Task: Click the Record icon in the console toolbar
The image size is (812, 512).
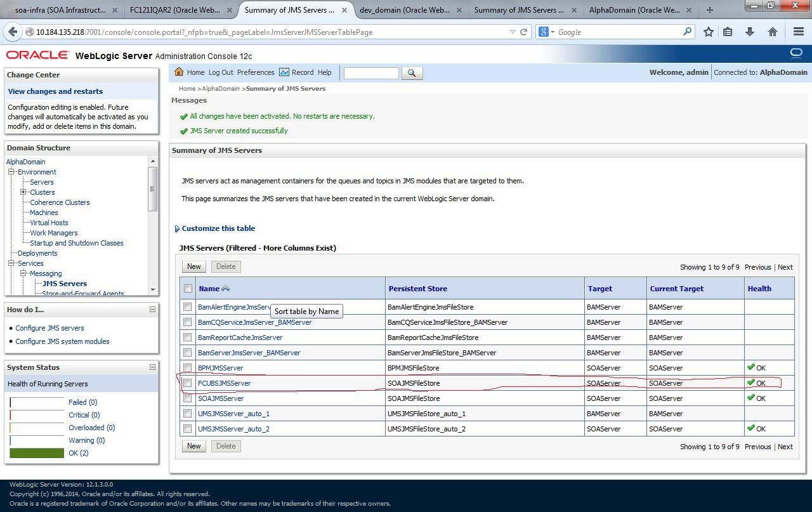Action: [284, 72]
